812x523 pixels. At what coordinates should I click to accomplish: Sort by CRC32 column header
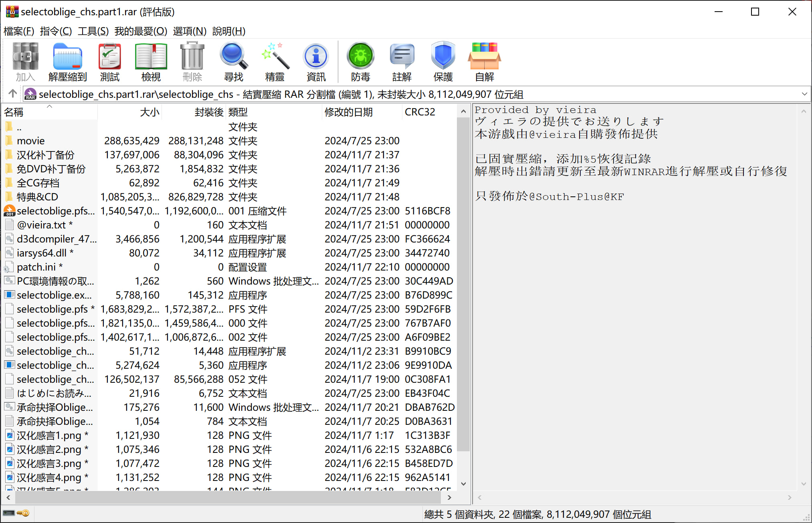(420, 112)
